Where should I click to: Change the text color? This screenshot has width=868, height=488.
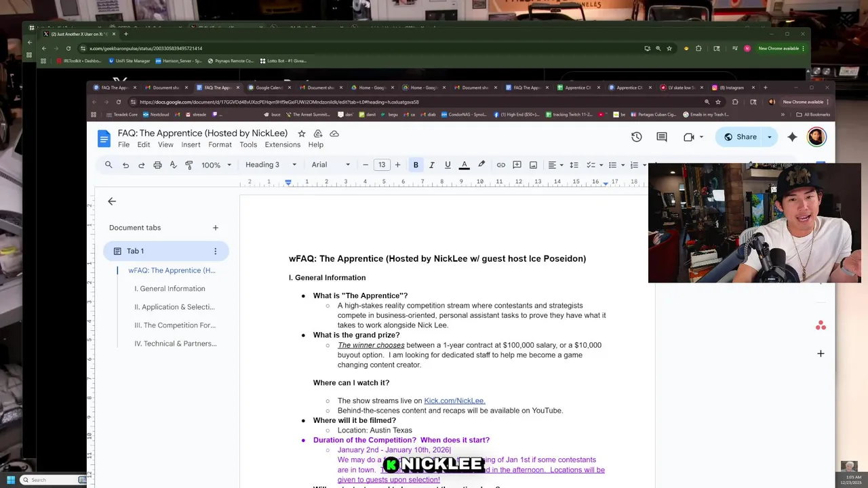pos(465,165)
